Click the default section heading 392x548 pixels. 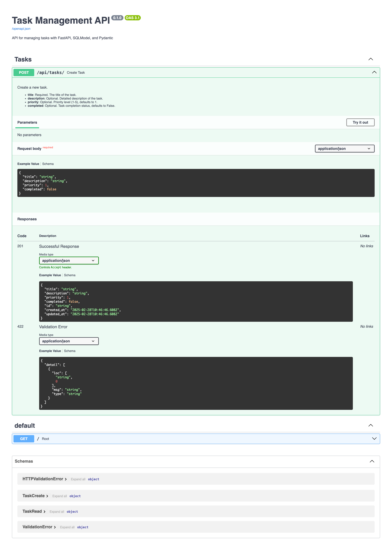pos(25,426)
